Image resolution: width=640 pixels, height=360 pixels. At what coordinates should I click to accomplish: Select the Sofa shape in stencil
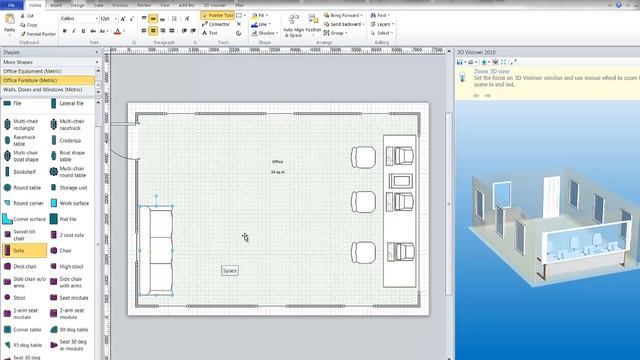(24, 251)
